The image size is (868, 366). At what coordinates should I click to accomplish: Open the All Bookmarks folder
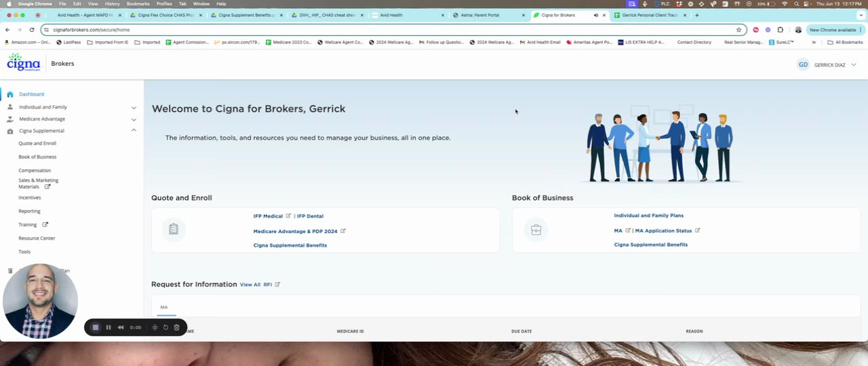click(845, 42)
